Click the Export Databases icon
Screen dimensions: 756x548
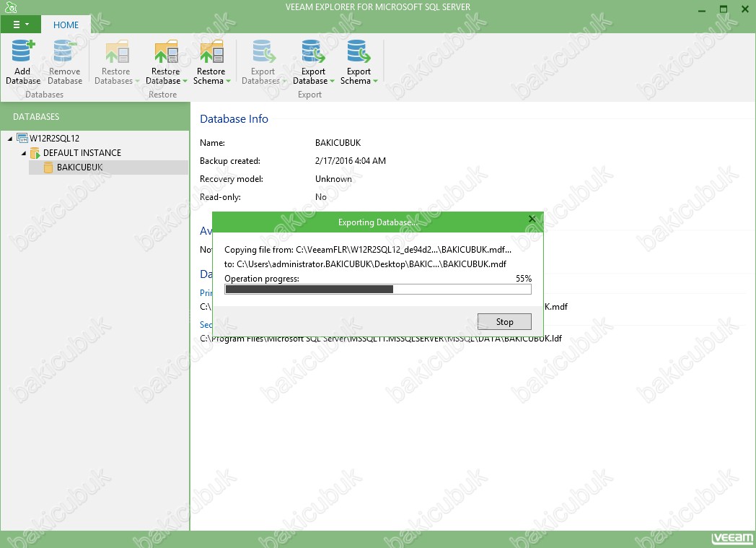click(x=264, y=51)
